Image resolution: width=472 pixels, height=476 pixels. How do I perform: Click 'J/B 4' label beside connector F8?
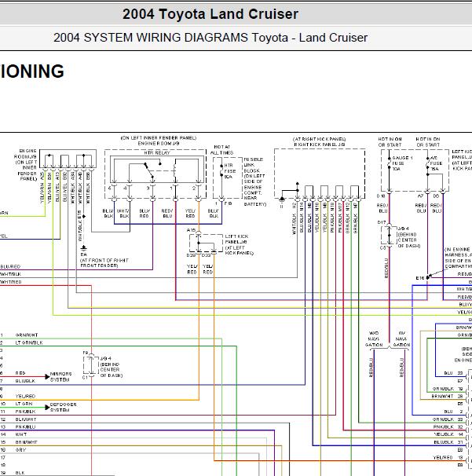tap(106, 358)
